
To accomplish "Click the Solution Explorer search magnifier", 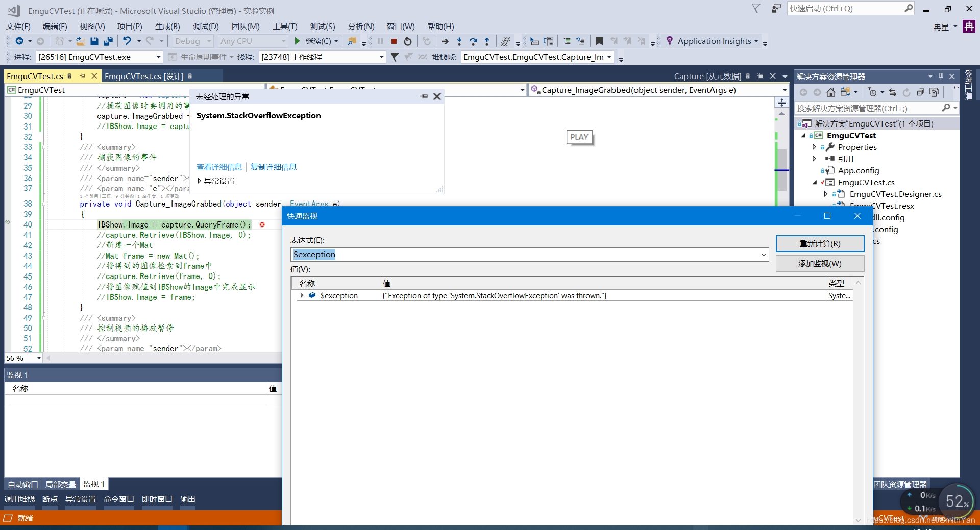I will 946,108.
